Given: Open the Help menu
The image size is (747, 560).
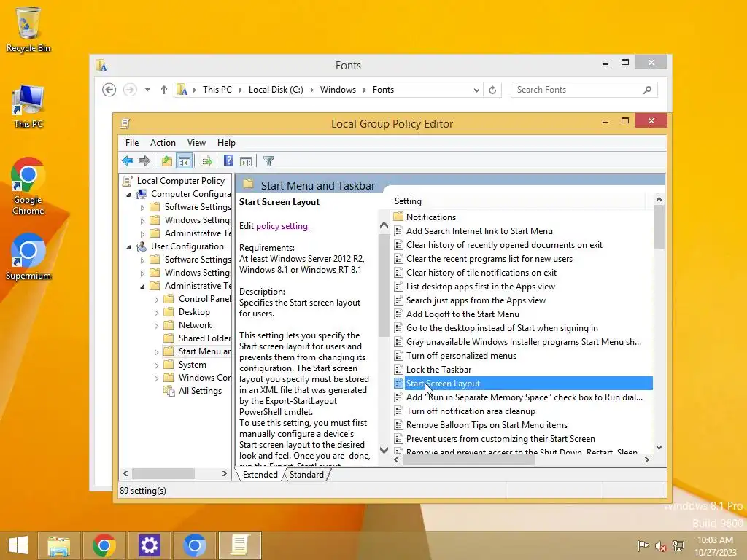Looking at the screenshot, I should pos(226,143).
